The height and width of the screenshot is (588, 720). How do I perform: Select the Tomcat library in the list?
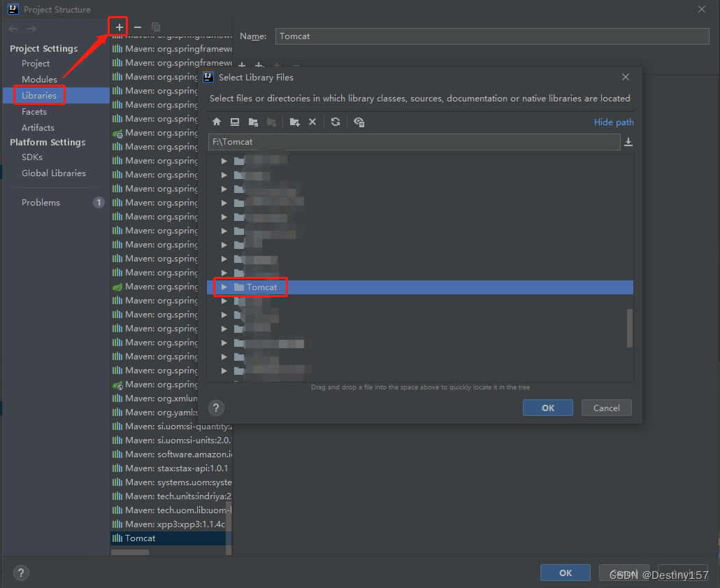click(168, 538)
